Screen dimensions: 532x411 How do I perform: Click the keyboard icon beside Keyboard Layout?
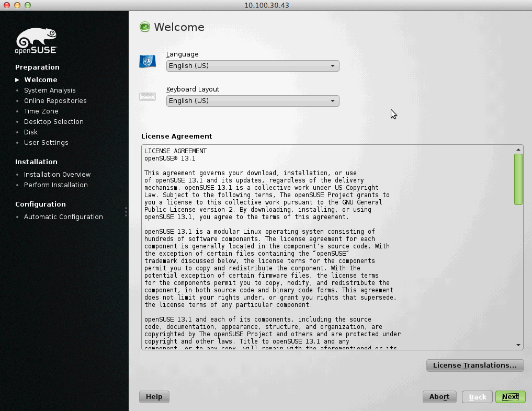coord(148,97)
